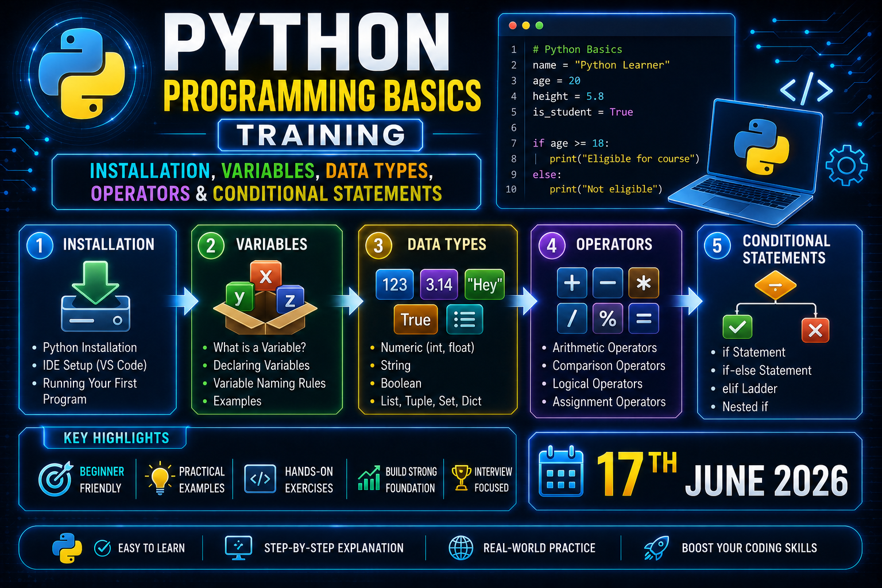Click the number 2 circle for Variables
The height and width of the screenshot is (588, 882).
[211, 245]
